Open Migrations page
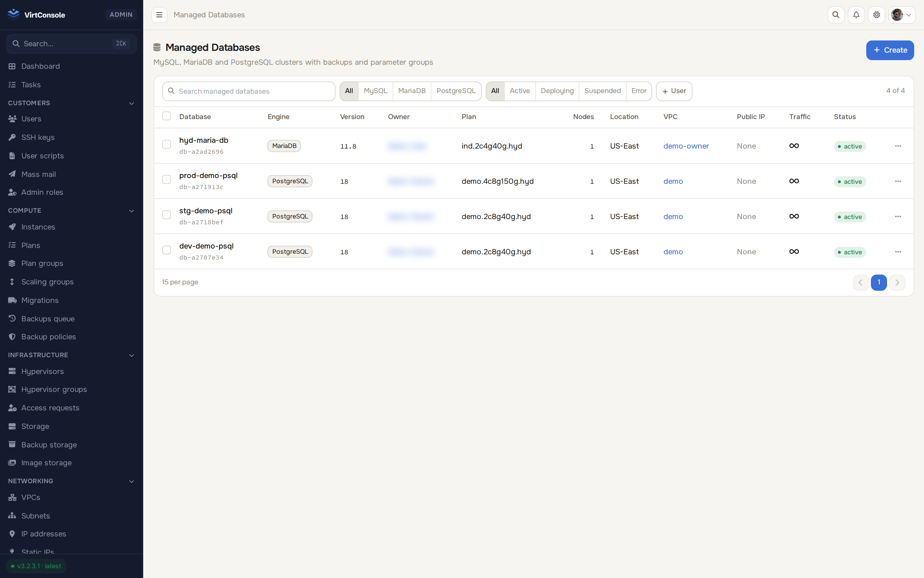This screenshot has width=924, height=578. [x=71, y=300]
